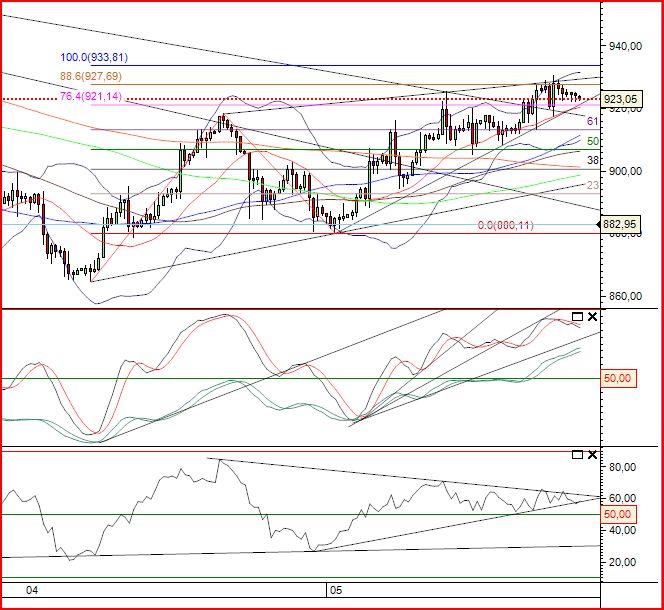Close the RSI indicator panel

click(x=592, y=455)
